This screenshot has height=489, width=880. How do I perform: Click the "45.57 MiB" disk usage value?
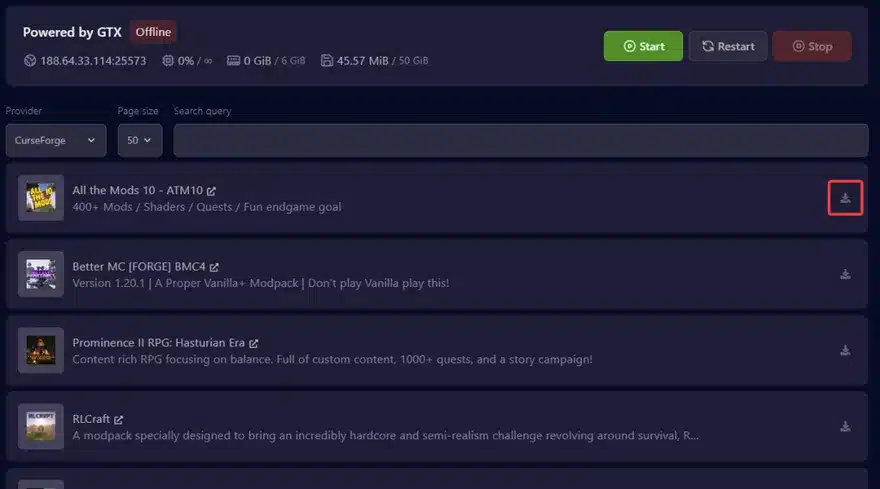click(x=363, y=61)
